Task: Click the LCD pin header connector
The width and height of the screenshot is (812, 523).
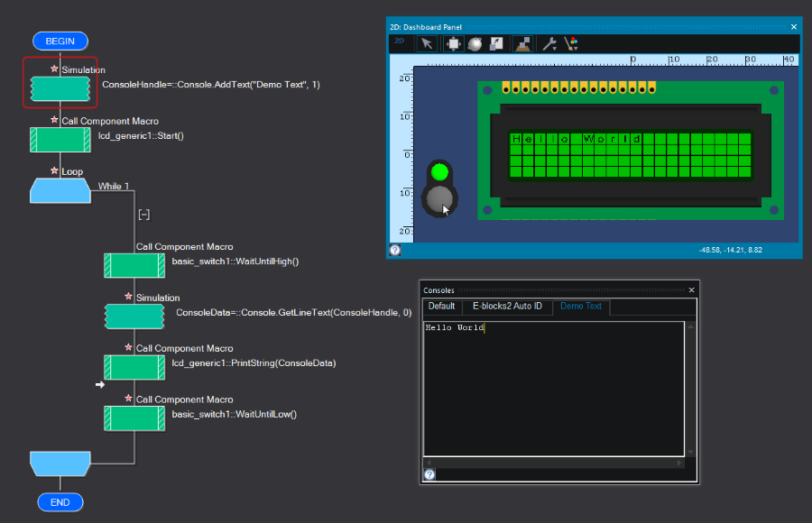Action: pyautogui.click(x=579, y=87)
